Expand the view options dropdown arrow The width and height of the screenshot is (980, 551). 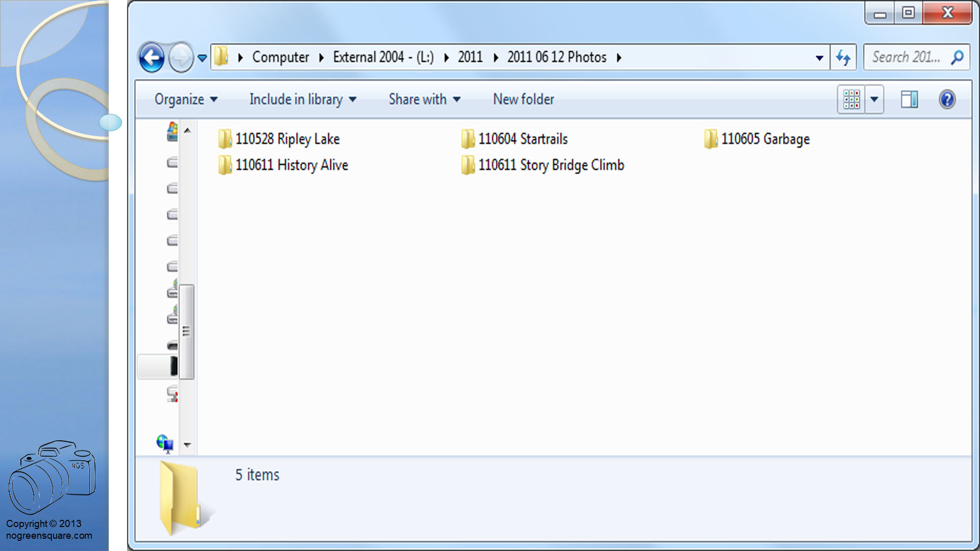tap(874, 99)
